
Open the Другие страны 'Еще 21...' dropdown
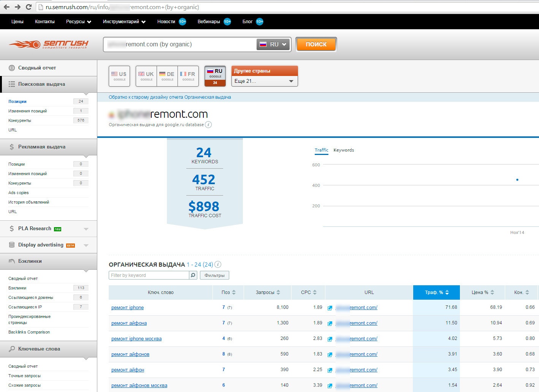(x=265, y=81)
